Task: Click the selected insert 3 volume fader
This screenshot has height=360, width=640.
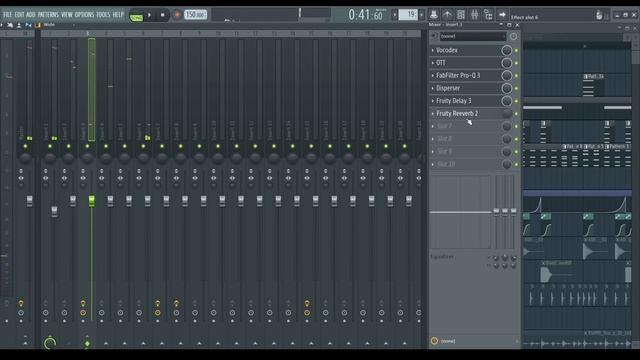Action: 91,200
